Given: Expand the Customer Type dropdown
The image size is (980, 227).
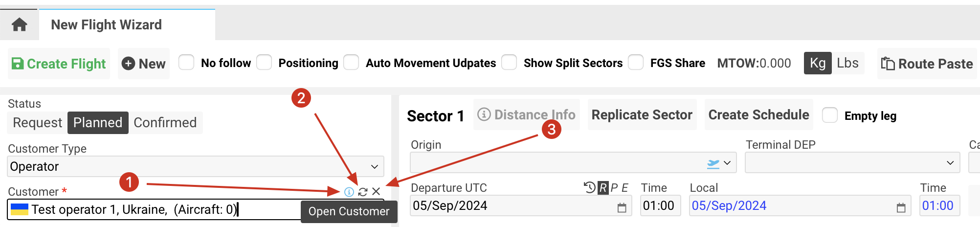Looking at the screenshot, I should click(374, 167).
